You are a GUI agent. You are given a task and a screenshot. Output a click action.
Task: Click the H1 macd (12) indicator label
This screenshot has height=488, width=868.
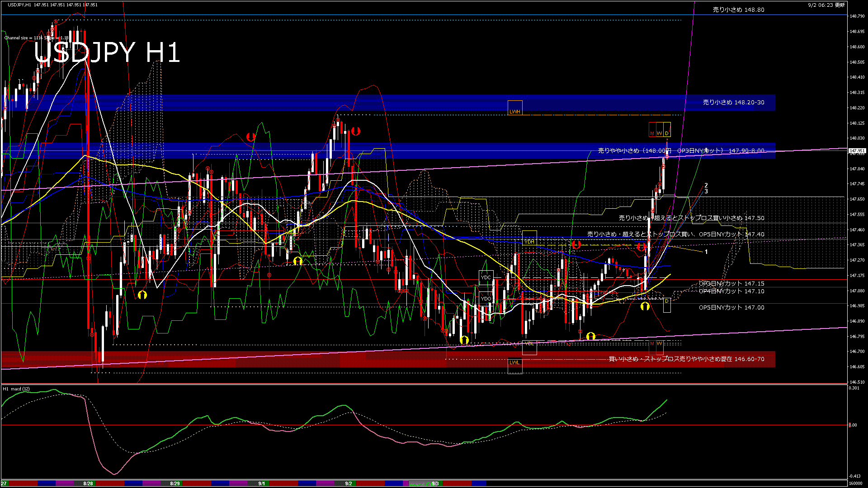tap(16, 389)
